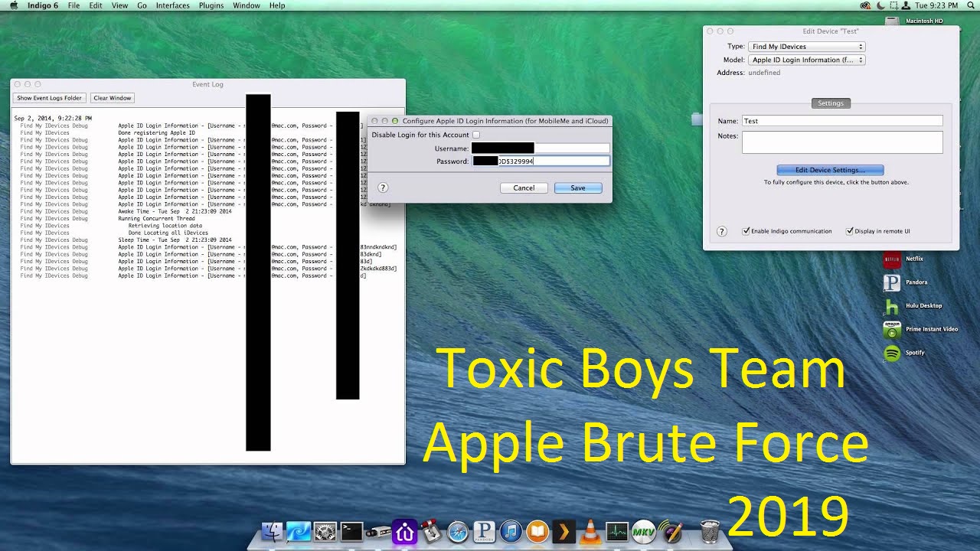Open the Help menu
The height and width of the screenshot is (551, 980).
(277, 5)
